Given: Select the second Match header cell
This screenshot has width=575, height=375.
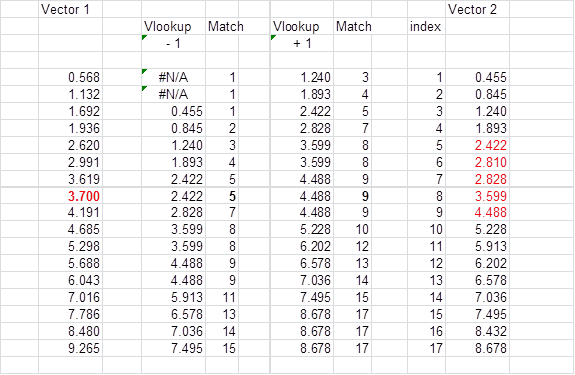Looking at the screenshot, I should [x=352, y=26].
